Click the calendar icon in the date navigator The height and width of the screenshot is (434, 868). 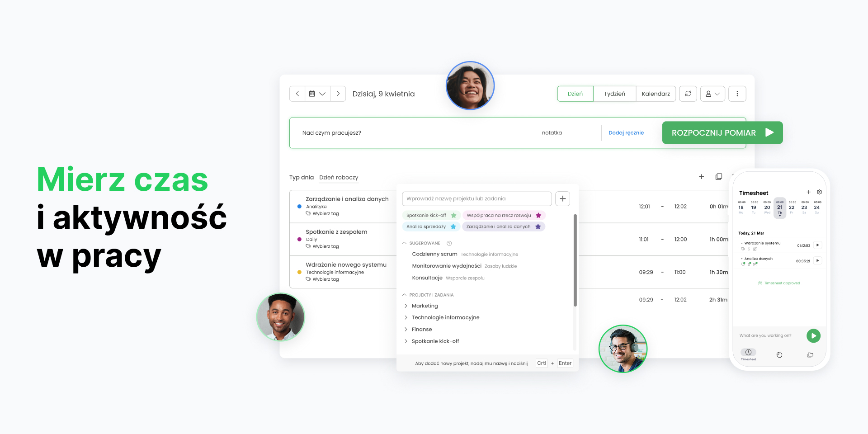click(313, 94)
